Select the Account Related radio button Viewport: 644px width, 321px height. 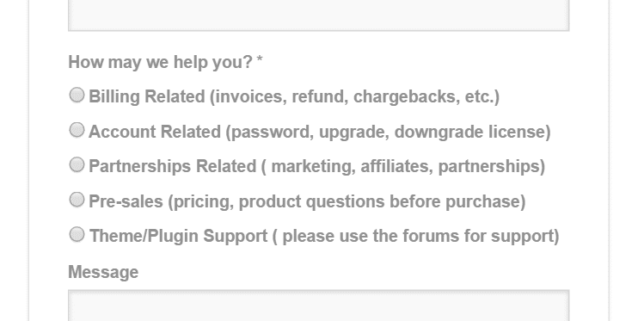(x=77, y=130)
